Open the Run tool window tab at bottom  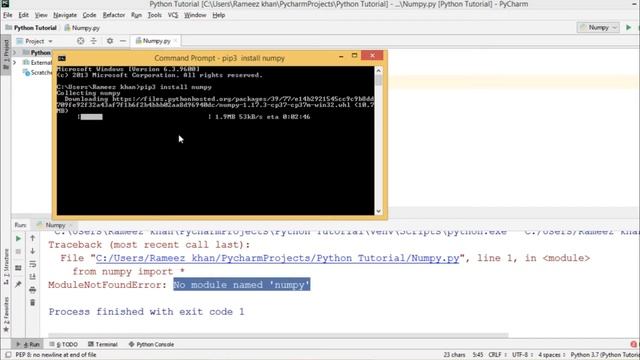(27, 344)
